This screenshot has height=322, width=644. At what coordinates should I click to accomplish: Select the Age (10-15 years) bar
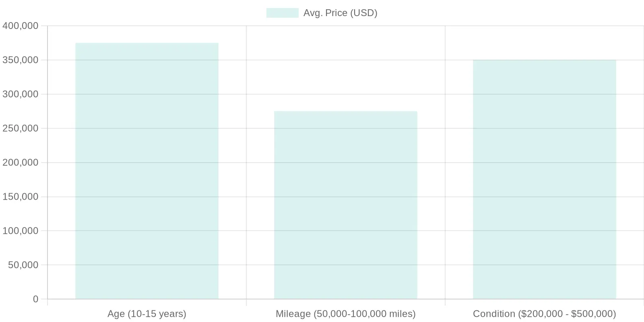tap(147, 171)
